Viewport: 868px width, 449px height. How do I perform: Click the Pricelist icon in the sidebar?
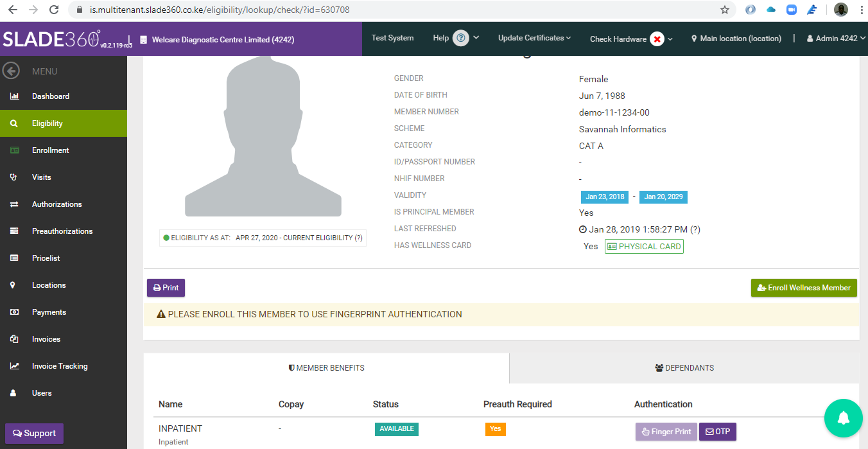pos(14,258)
